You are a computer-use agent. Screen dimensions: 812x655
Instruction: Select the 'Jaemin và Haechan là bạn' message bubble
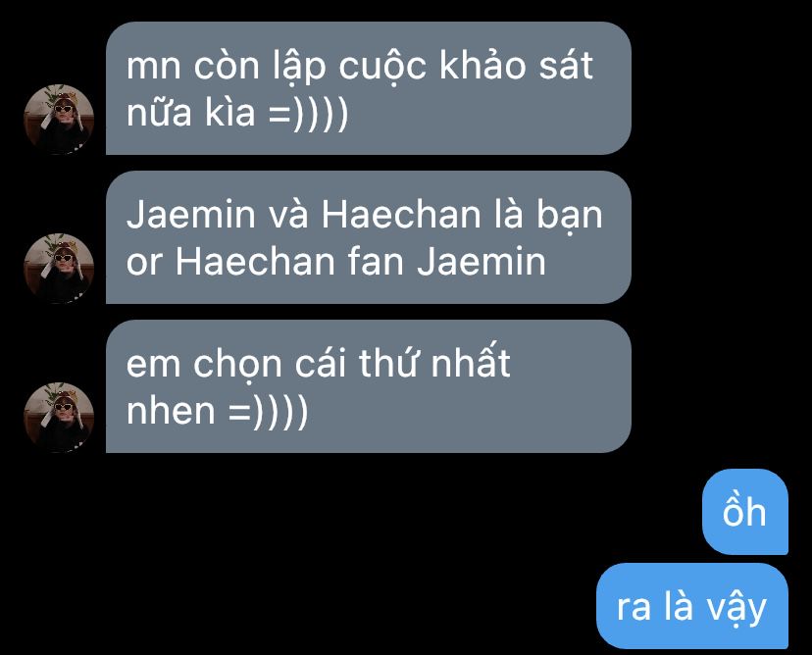[368, 237]
